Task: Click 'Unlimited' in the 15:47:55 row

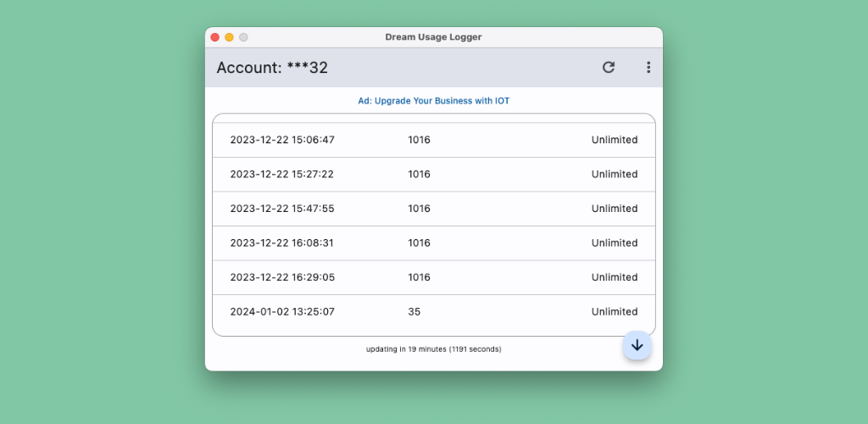Action: (x=615, y=209)
